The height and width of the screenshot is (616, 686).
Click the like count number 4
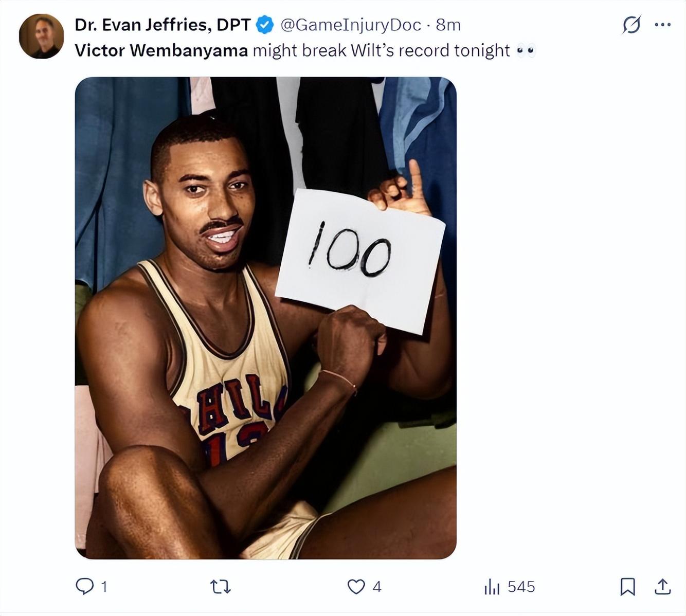point(377,587)
